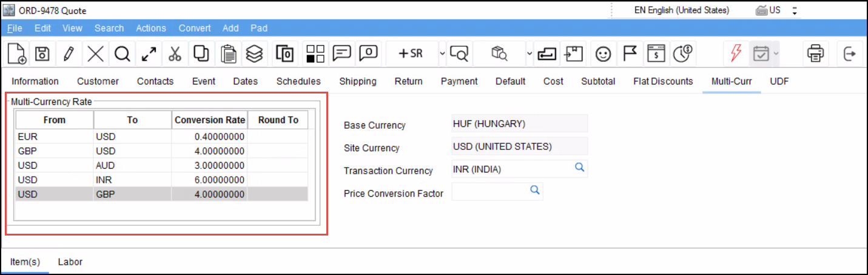The height and width of the screenshot is (275, 868).
Task: Click the screen with magnifier icon
Action: pyautogui.click(x=460, y=55)
